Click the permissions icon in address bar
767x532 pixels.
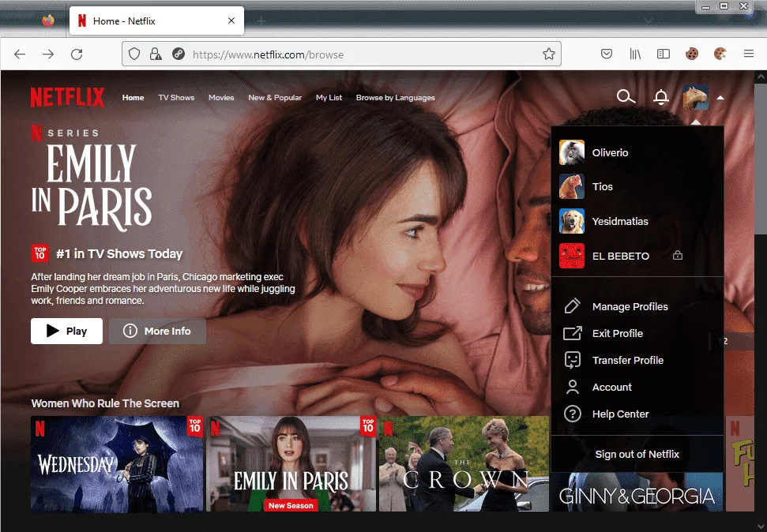(x=179, y=54)
